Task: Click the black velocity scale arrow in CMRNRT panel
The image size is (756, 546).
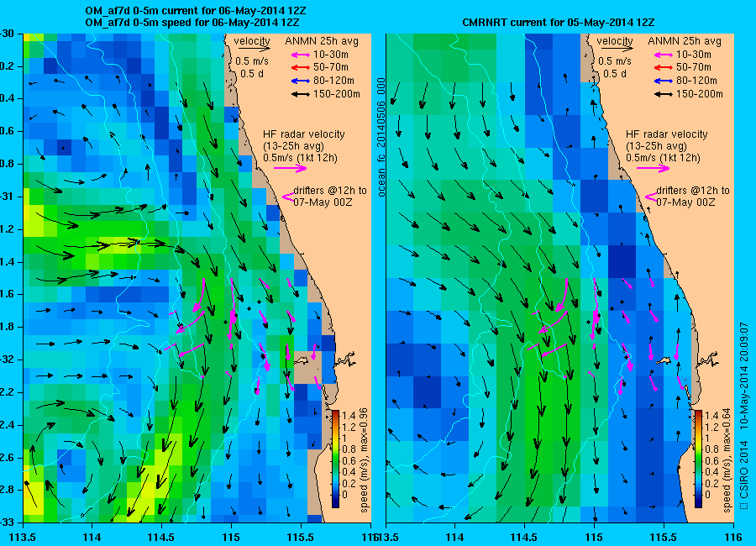Action: [617, 49]
